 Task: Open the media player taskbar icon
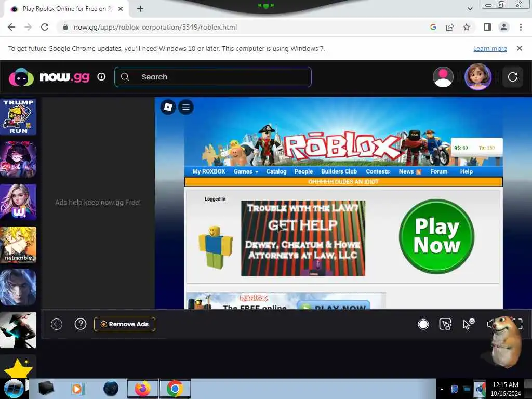tap(77, 389)
